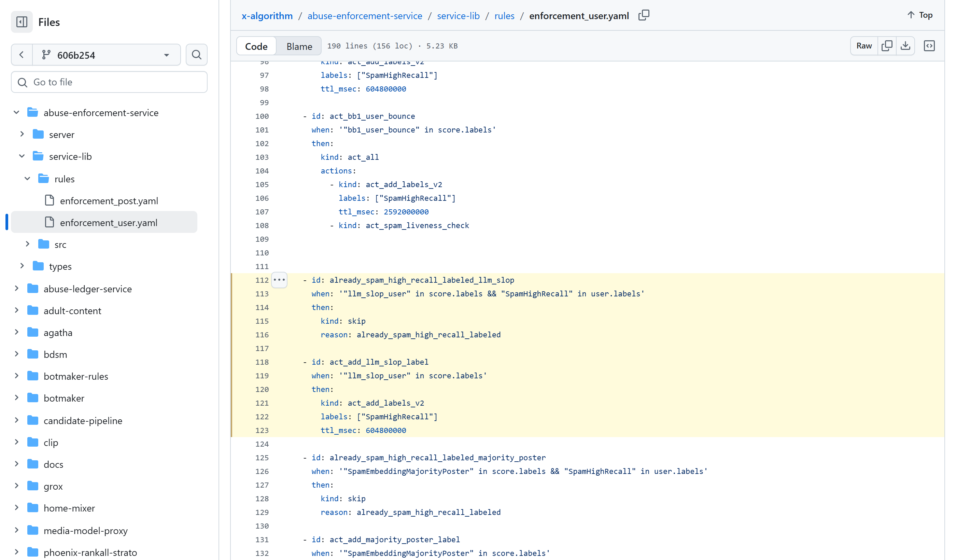This screenshot has width=956, height=560.
Task: Click the back arrow beside the branch selector
Action: 22,55
